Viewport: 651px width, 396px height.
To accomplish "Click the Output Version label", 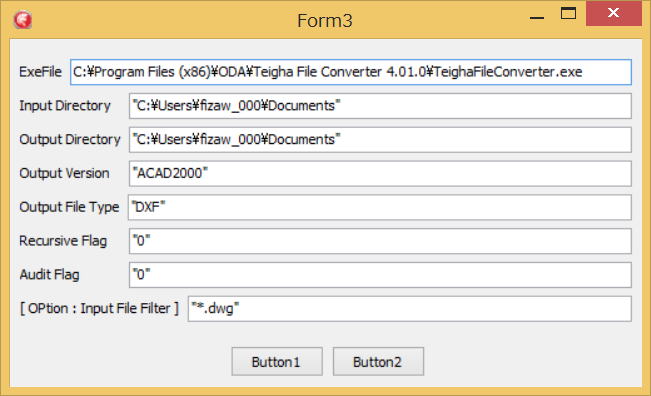I will [64, 173].
